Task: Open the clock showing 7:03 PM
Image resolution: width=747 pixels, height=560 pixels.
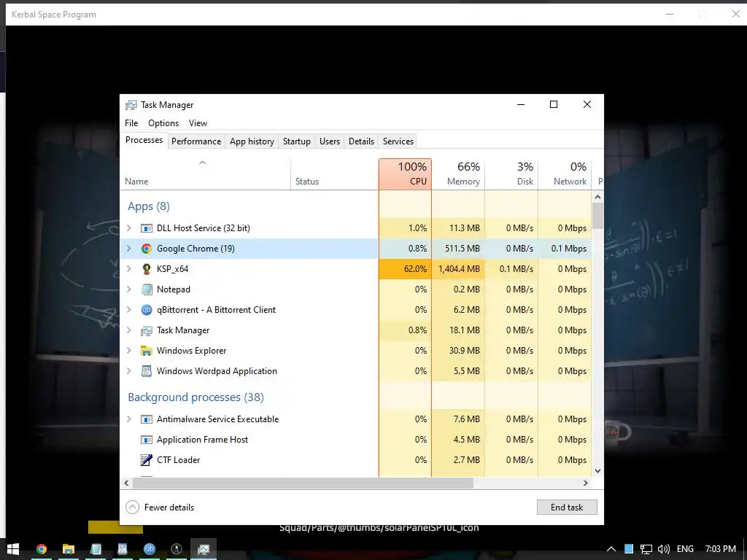Action: pyautogui.click(x=720, y=549)
